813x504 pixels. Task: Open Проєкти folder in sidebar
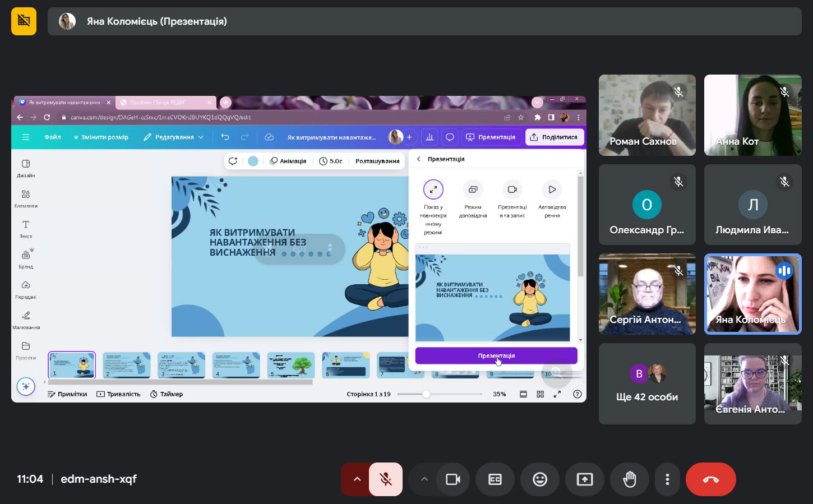(x=26, y=350)
